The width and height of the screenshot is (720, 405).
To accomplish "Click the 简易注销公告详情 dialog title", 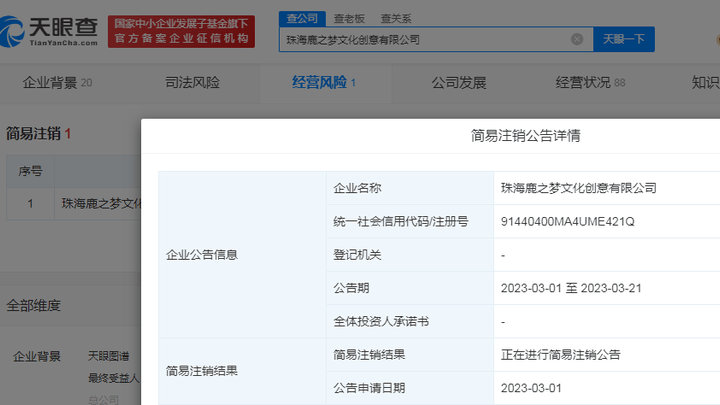I will tap(525, 135).
